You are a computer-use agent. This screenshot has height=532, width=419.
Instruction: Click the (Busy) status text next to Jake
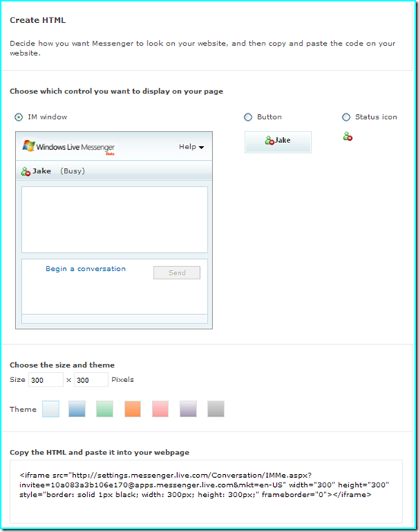click(72, 171)
